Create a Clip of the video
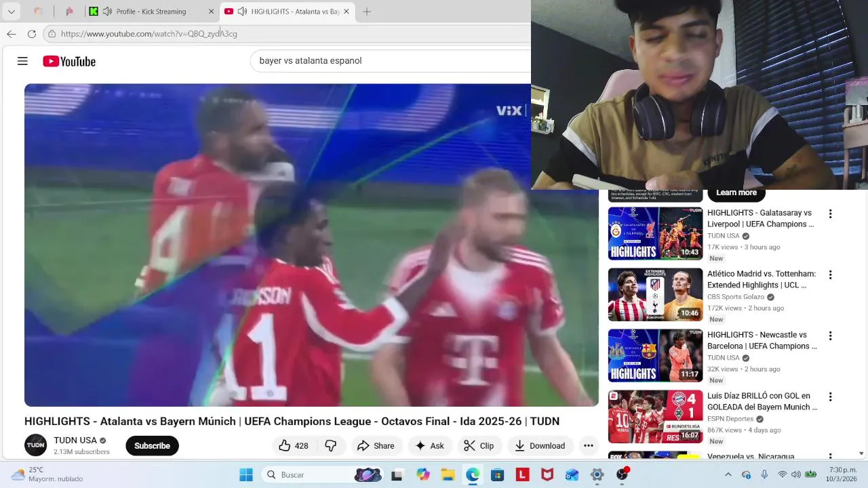This screenshot has height=488, width=868. (x=479, y=446)
